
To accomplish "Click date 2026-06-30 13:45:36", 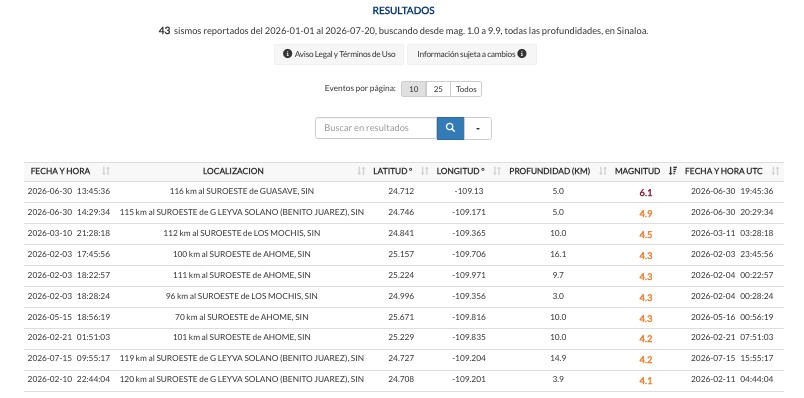I will pos(69,191).
